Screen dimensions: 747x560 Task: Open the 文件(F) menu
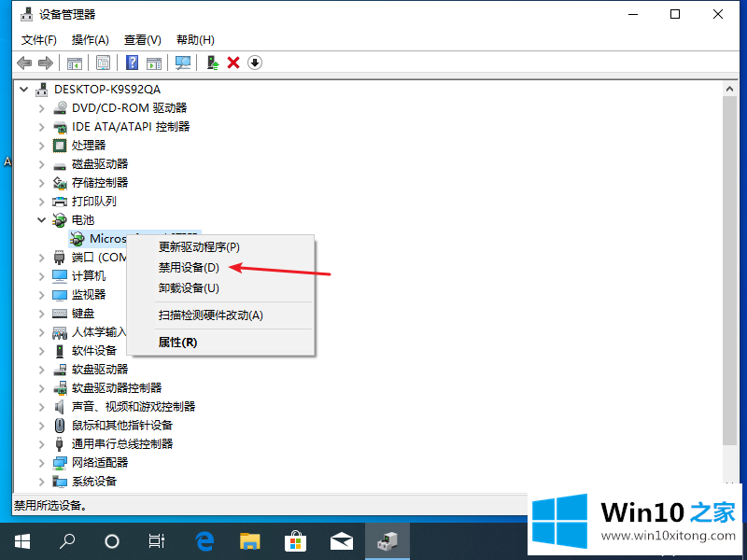pyautogui.click(x=38, y=40)
